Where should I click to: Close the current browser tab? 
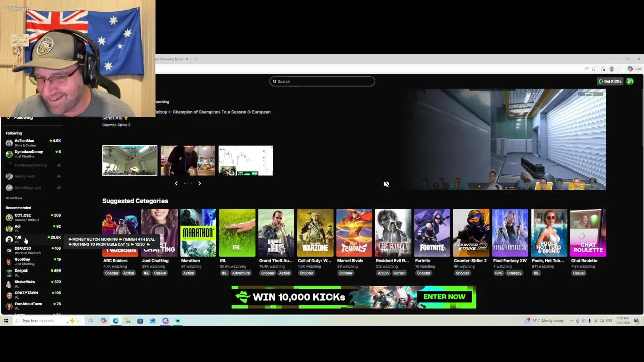pos(187,59)
